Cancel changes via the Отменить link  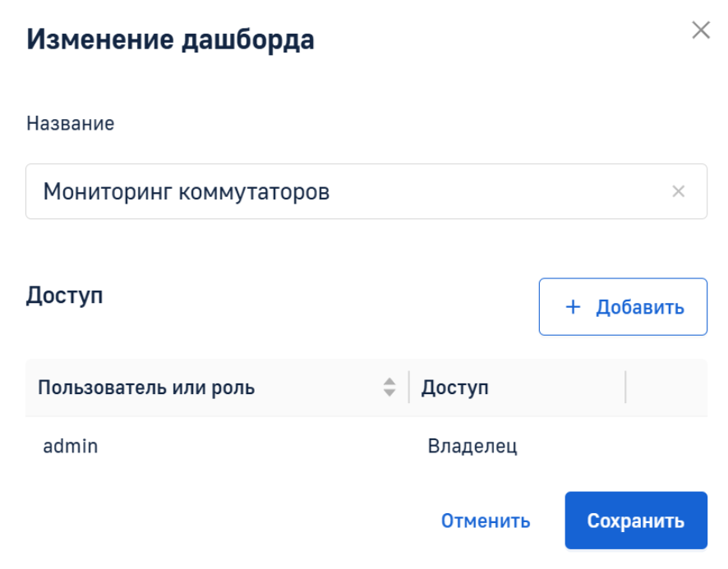[x=486, y=521]
